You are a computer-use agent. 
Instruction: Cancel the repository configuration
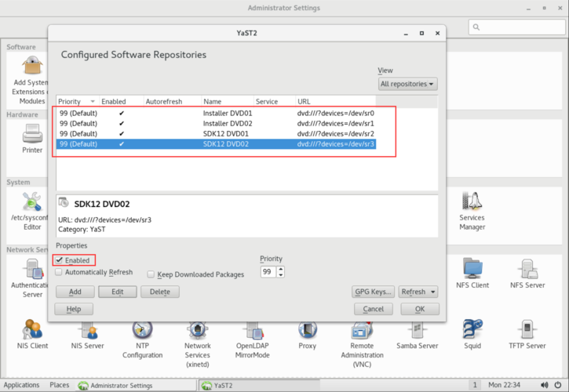coord(374,309)
